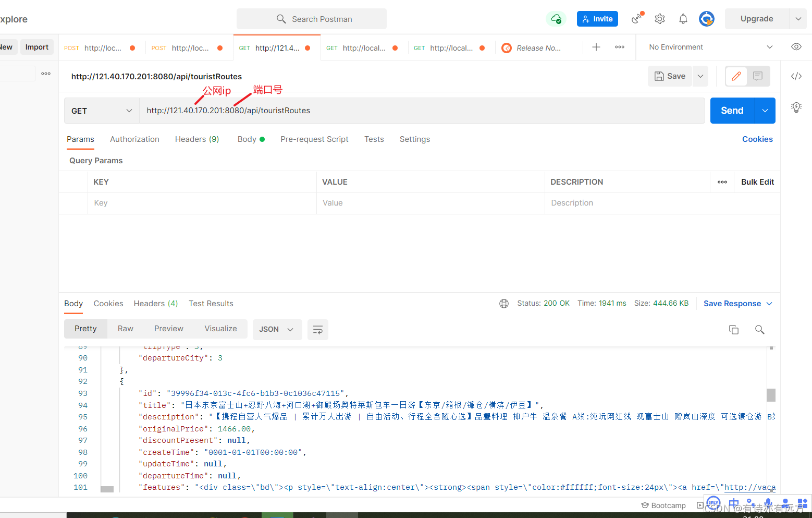The height and width of the screenshot is (518, 812).
Task: Click the "Status: 200 OK" text
Action: (543, 303)
